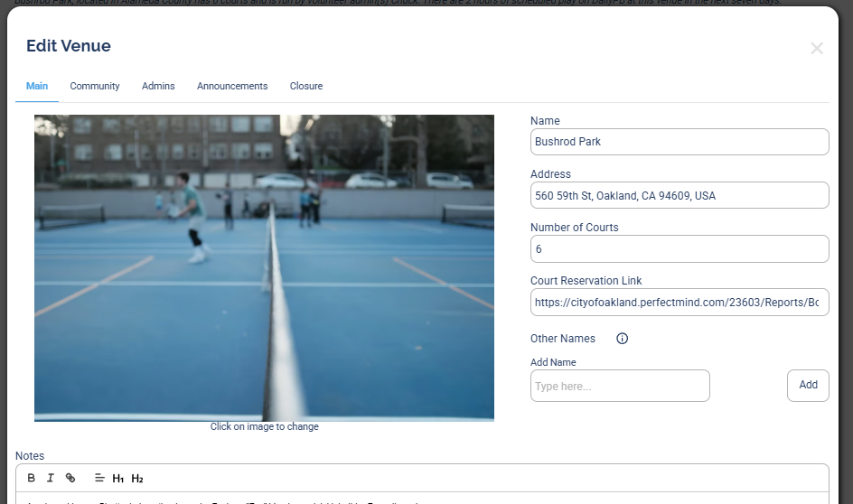Switch to the Main tab
The image size is (853, 504).
[x=37, y=86]
